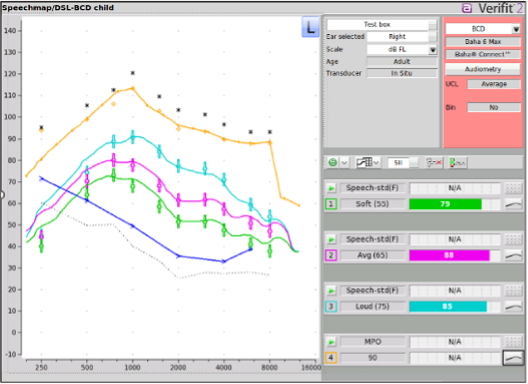528x384 pixels.
Task: Click the green round status icon in toolbar
Action: pos(333,163)
